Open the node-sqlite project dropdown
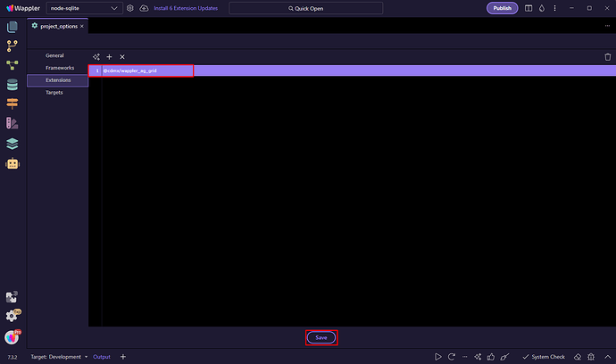The image size is (616, 364). (84, 8)
